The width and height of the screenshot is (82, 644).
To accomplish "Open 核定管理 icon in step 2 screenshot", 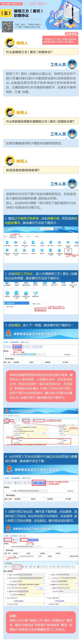I will tap(63, 283).
